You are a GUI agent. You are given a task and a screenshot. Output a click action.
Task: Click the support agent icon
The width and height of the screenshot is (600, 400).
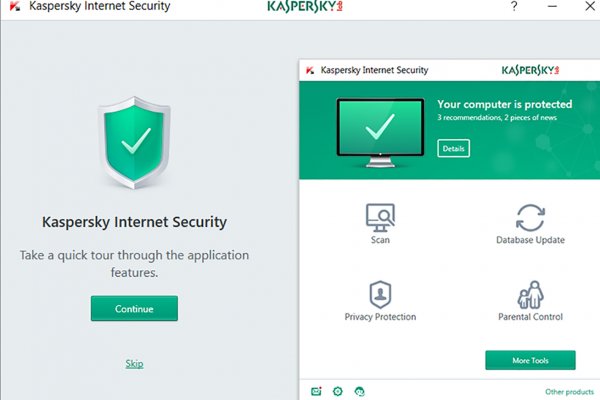[x=360, y=391]
